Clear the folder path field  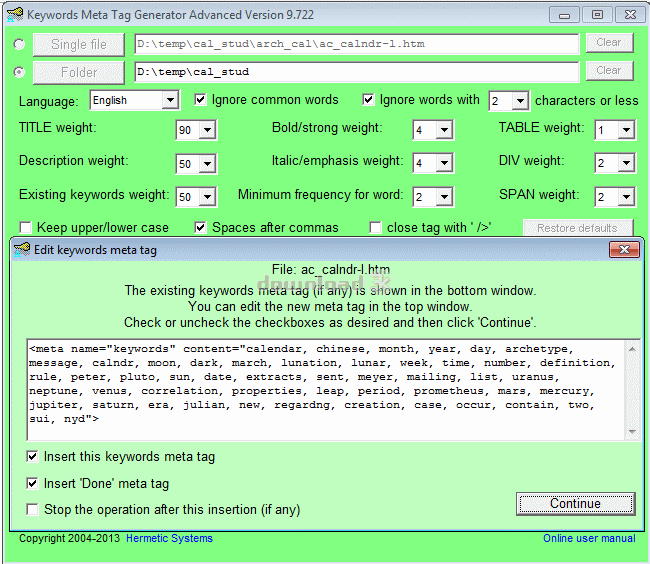tap(609, 70)
